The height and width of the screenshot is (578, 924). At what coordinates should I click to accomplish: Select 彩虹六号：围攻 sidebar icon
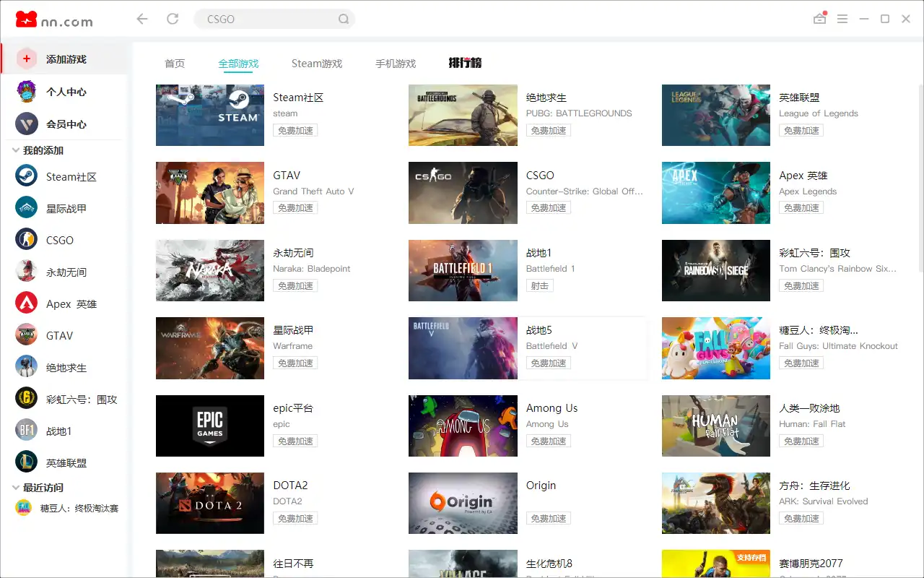[27, 399]
